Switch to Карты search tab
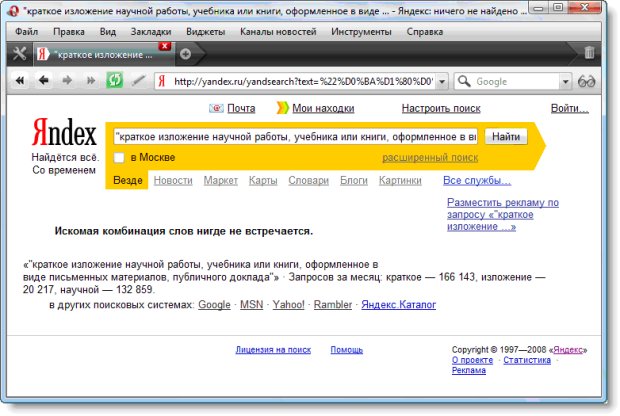Viewport: 620px width, 416px height. click(x=263, y=180)
